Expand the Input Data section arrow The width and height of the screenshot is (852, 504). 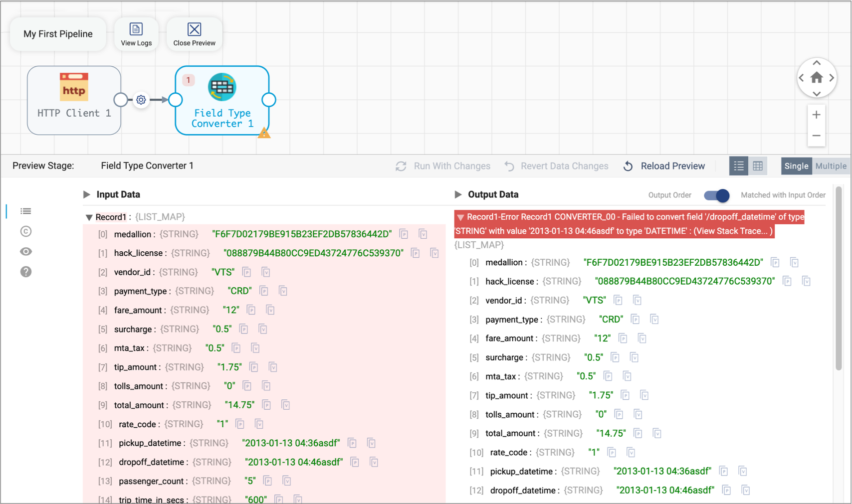[x=87, y=194]
